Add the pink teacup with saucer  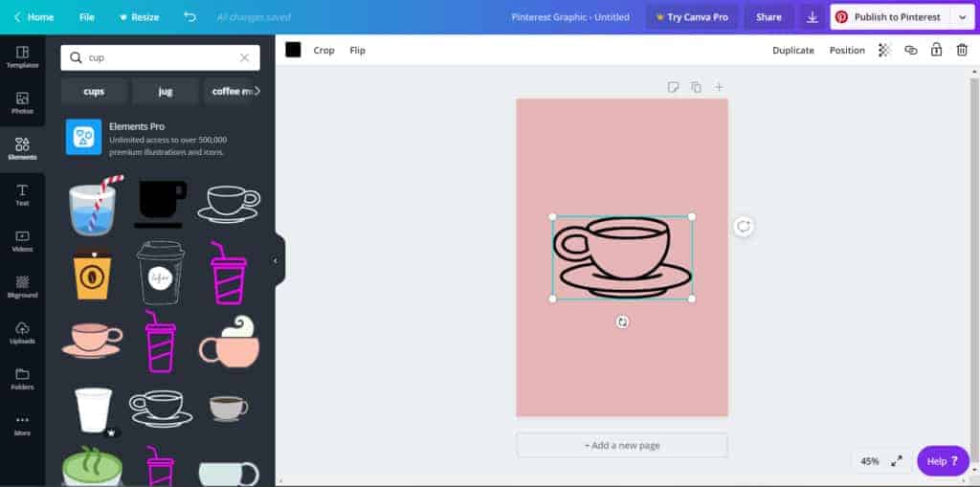click(93, 341)
